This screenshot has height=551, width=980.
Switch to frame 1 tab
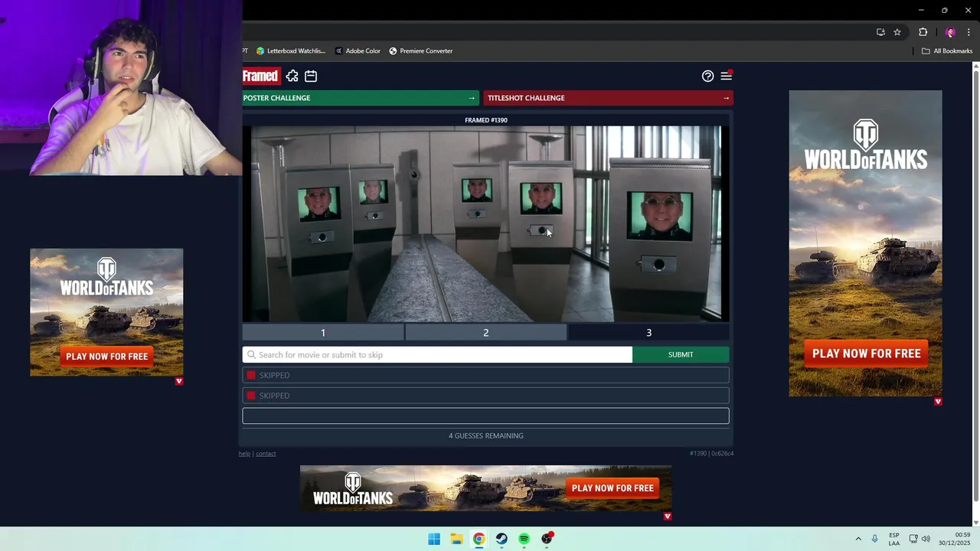[323, 332]
